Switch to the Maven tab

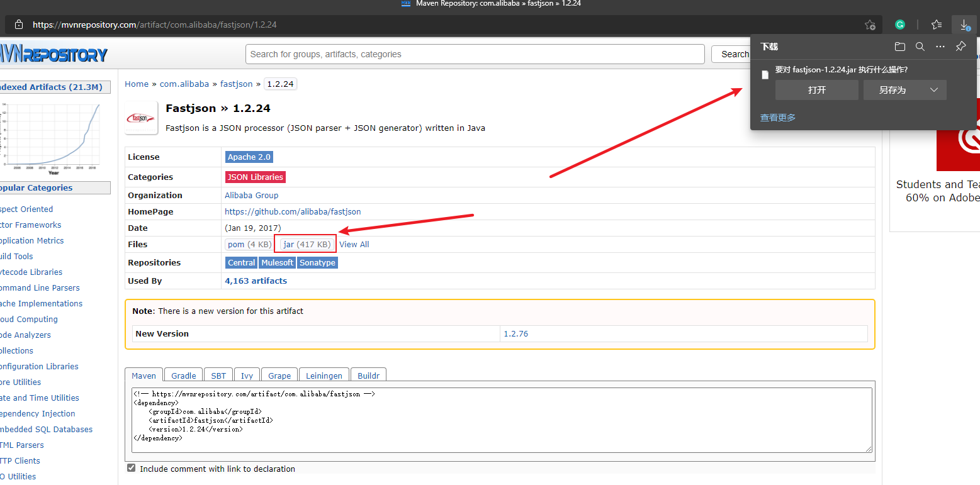click(x=144, y=375)
